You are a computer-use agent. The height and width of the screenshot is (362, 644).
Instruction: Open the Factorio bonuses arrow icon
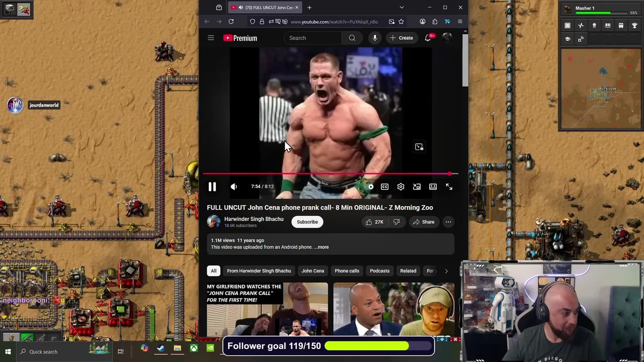point(594,26)
